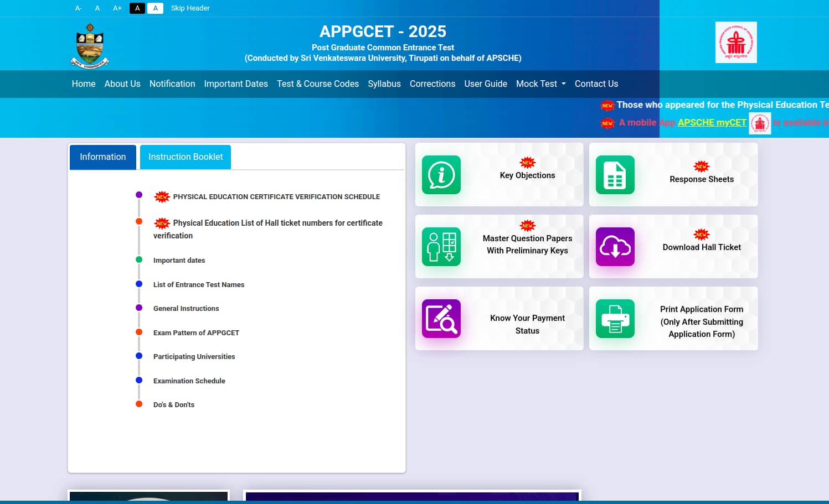The width and height of the screenshot is (829, 504).
Task: Open Master Question Papers With Preliminary Keys
Action: pos(527,245)
